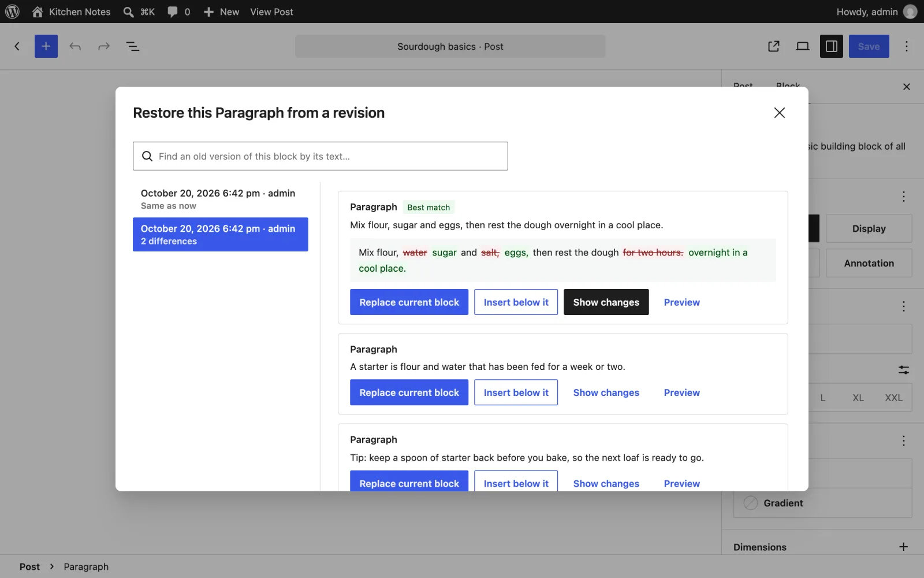Toggle the settings sidebar panel
The image size is (924, 578).
[x=832, y=46]
